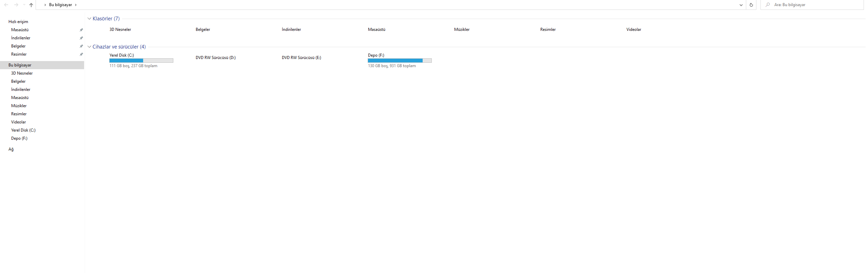Select DVD RW Sürücüsü (E:) drive
This screenshot has width=868, height=273.
coord(301,58)
